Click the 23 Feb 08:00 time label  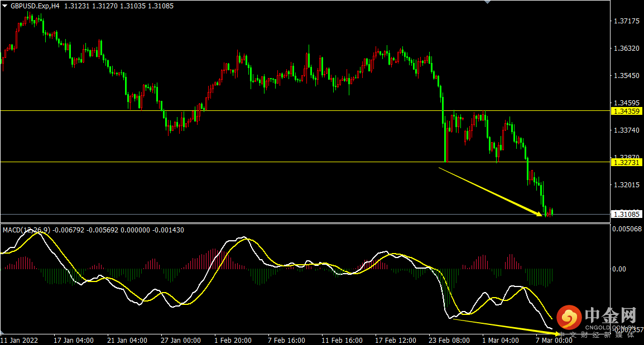[449, 341]
